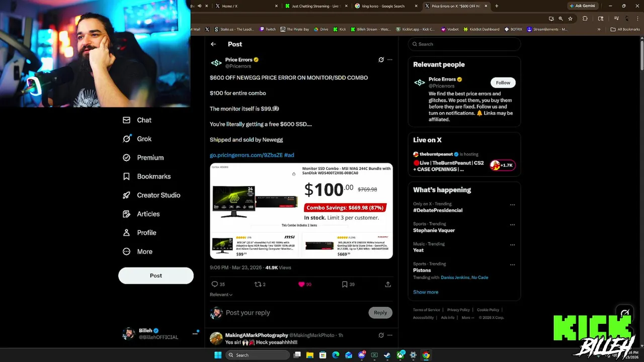
Task: Open the Newegg combo deal image
Action: point(301,211)
